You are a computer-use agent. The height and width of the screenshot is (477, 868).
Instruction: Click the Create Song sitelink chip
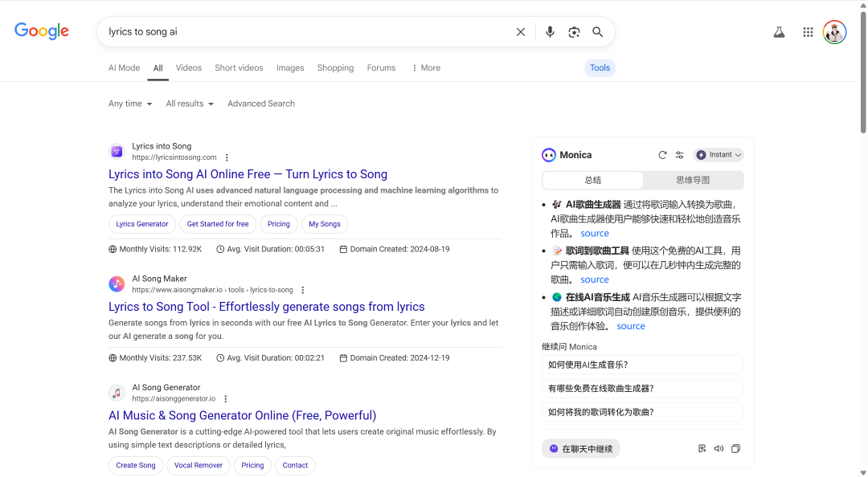pos(136,466)
